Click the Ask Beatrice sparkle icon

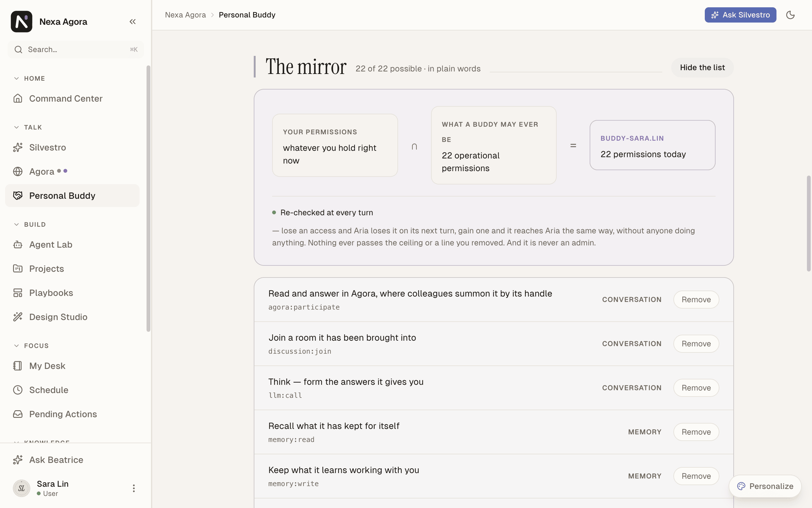tap(18, 460)
